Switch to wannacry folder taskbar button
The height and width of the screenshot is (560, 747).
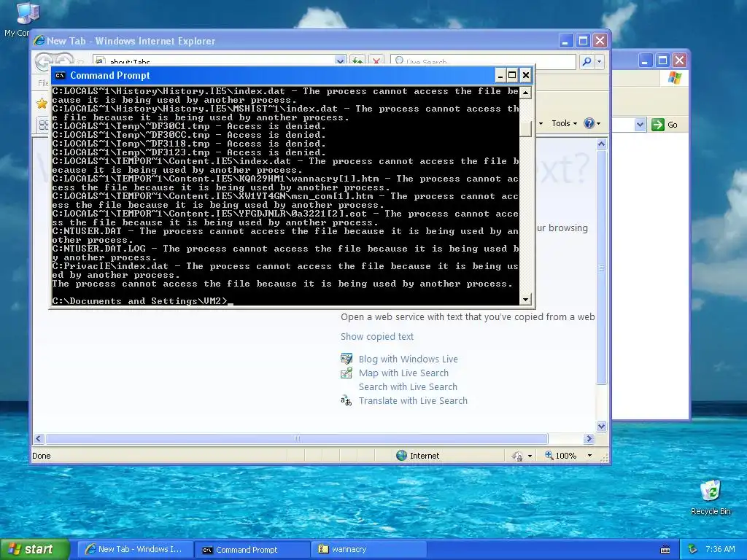click(x=369, y=550)
